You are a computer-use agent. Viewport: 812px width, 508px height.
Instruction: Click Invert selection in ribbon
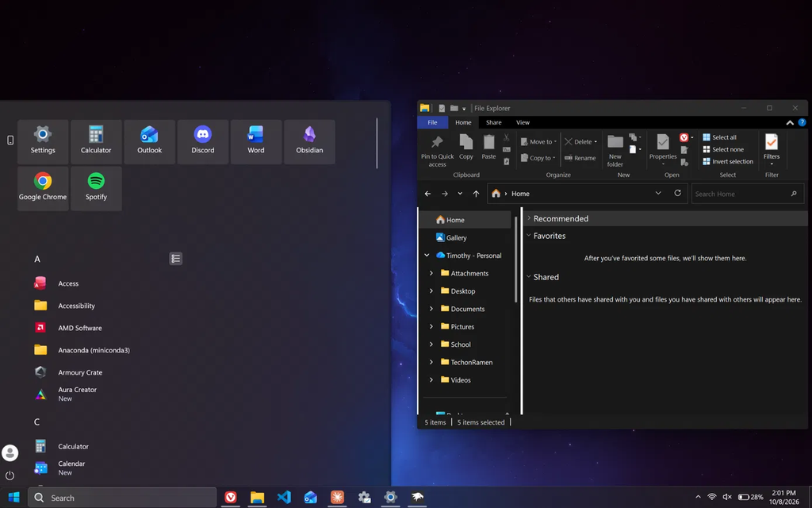coord(728,161)
